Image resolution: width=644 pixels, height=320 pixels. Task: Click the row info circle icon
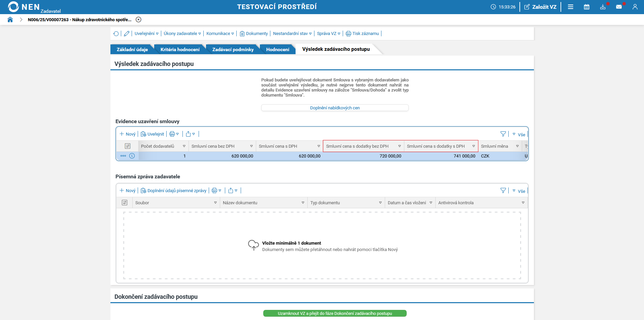[x=132, y=156]
